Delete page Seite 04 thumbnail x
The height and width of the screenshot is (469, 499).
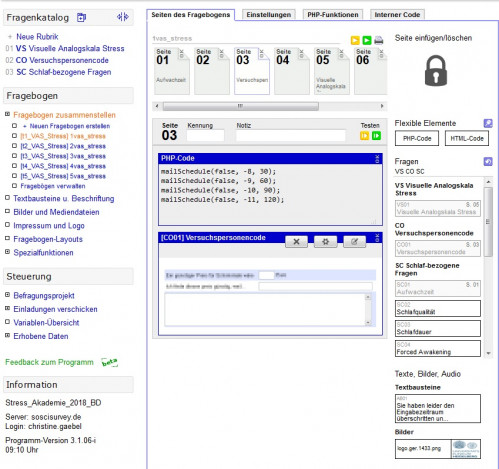point(301,51)
